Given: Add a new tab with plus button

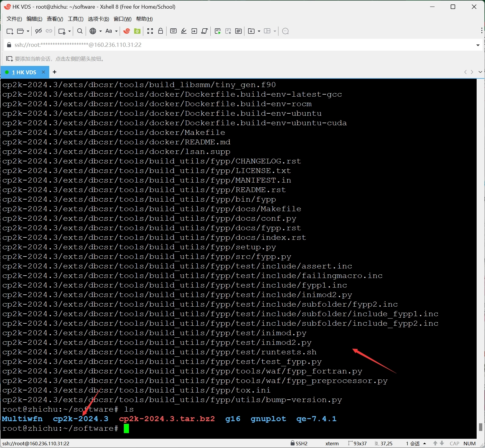Looking at the screenshot, I should [54, 72].
